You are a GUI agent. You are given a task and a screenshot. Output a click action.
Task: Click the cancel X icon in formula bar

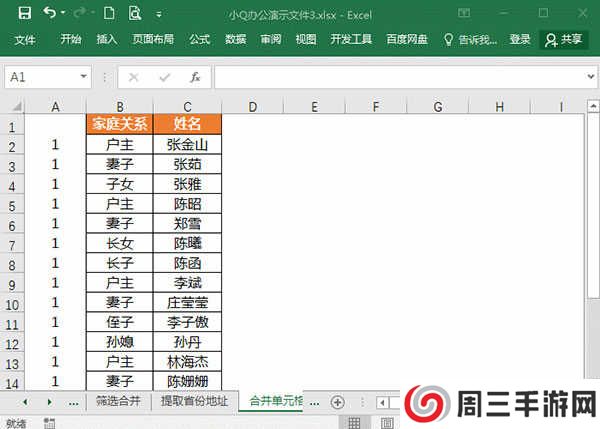click(x=135, y=77)
